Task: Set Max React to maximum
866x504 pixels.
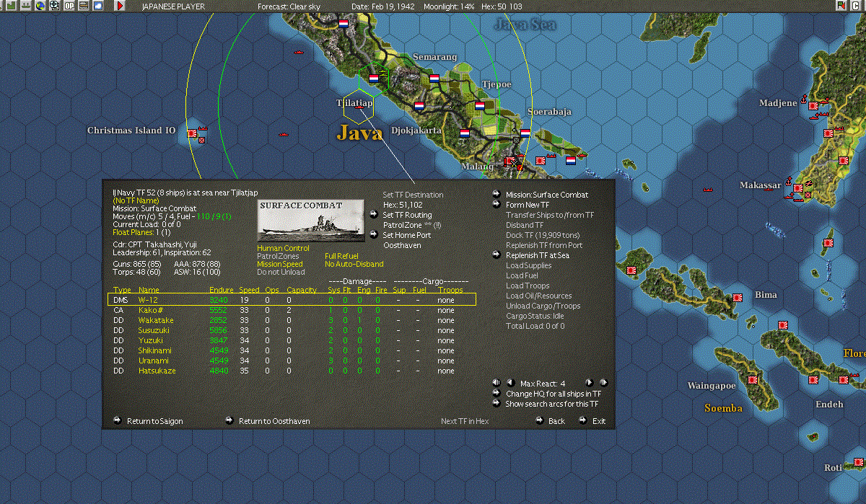Action: pos(604,383)
